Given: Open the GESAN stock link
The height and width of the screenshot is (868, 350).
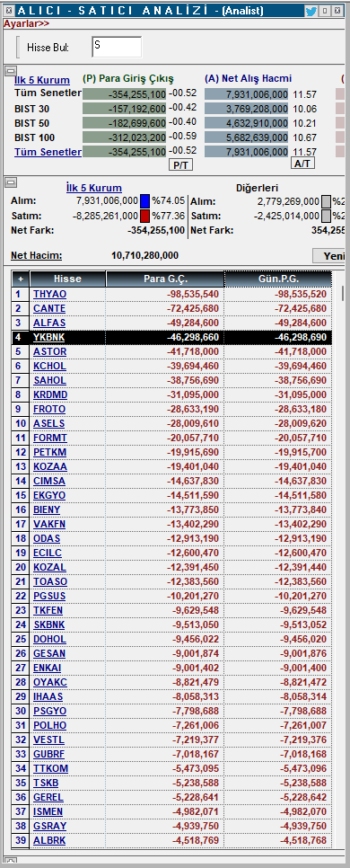Looking at the screenshot, I should [x=49, y=654].
